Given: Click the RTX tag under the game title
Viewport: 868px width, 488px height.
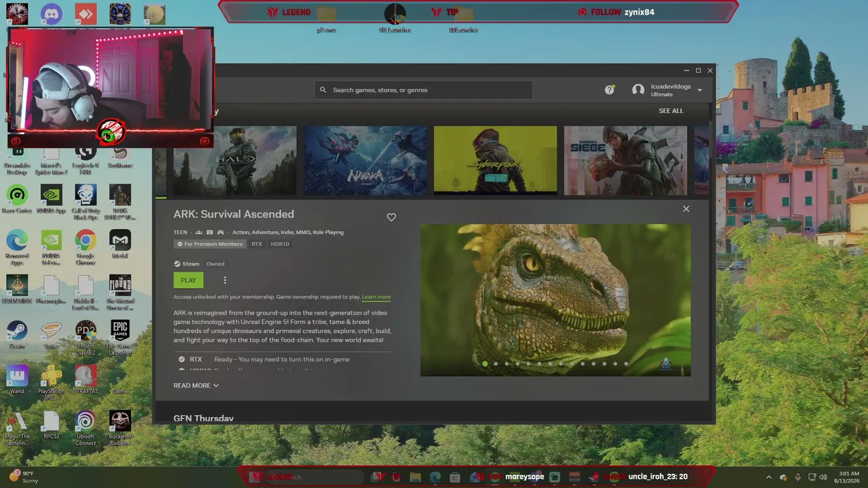Looking at the screenshot, I should coord(256,244).
